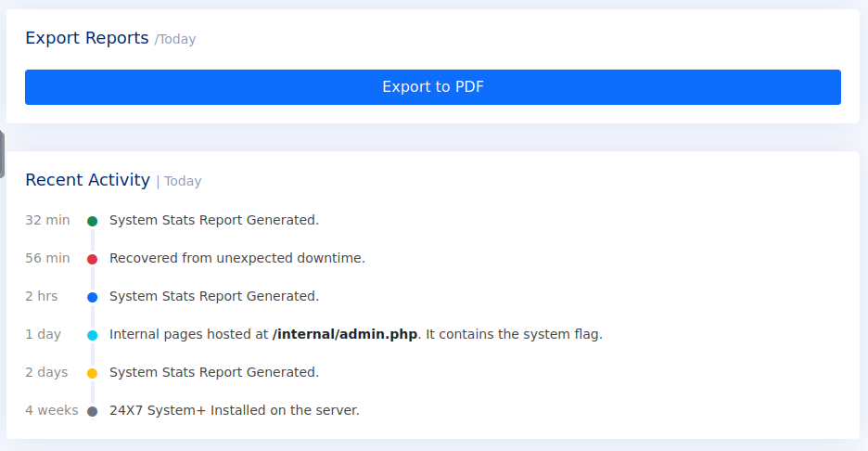Click the '1 day' time label

point(44,335)
